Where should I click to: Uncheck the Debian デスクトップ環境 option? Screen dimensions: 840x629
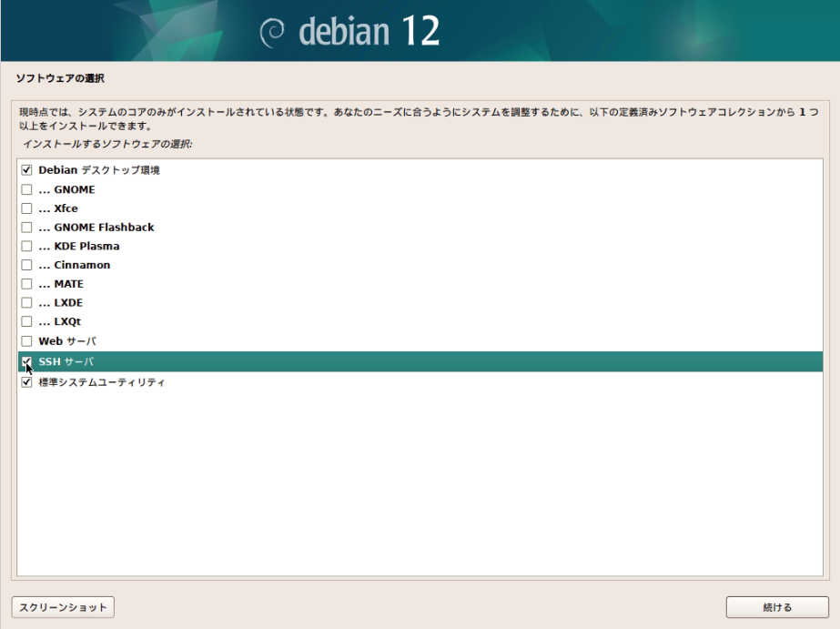[26, 169]
